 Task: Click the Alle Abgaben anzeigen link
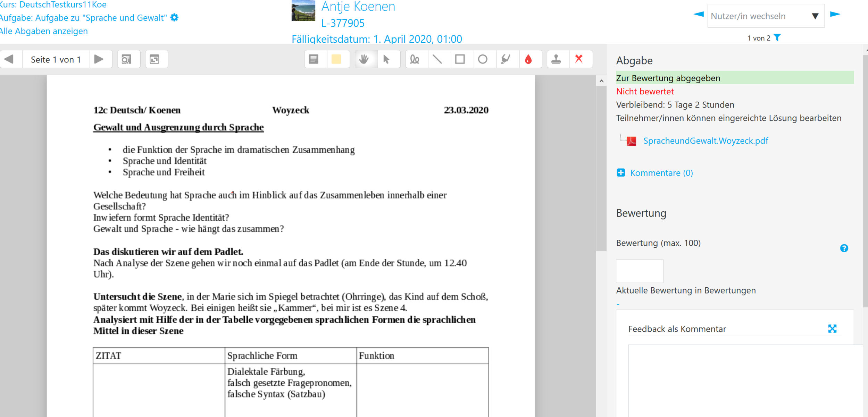click(44, 31)
